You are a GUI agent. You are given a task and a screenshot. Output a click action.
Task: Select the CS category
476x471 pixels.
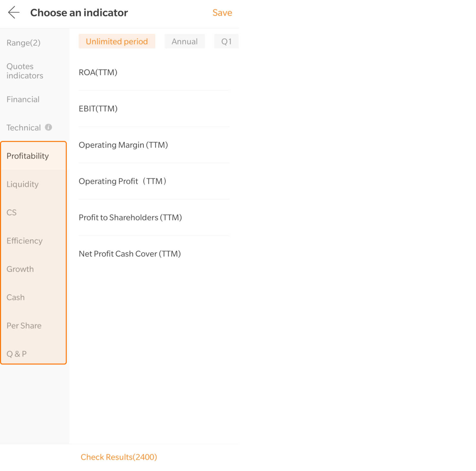pyautogui.click(x=12, y=212)
